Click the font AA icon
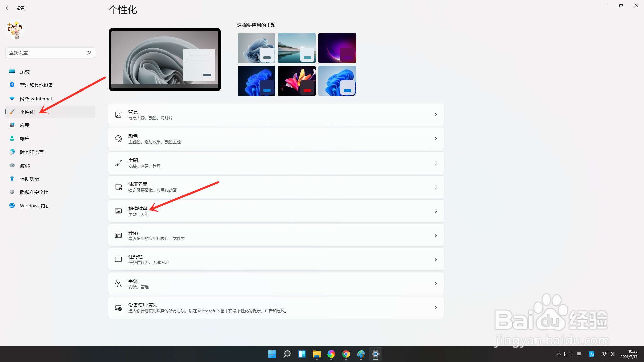The image size is (644, 362). click(118, 284)
